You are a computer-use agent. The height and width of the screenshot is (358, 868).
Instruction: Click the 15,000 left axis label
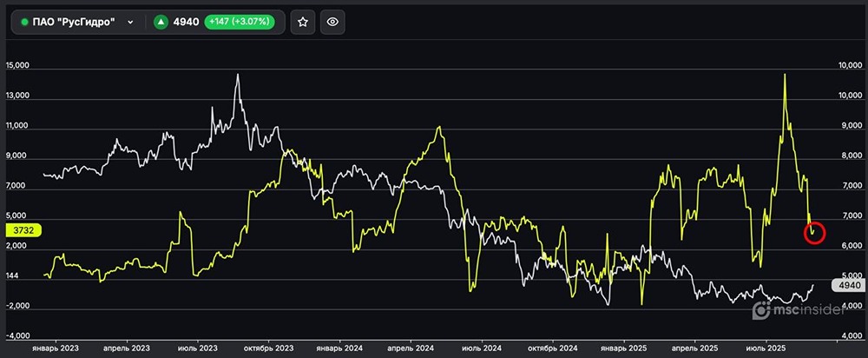pyautogui.click(x=18, y=66)
